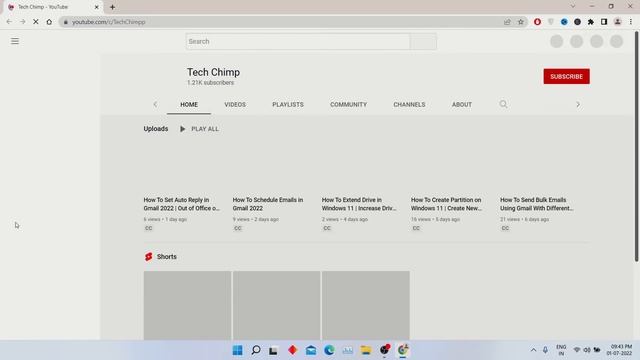Open the ABOUT channel tab
Image resolution: width=640 pixels, height=360 pixels.
click(x=462, y=104)
